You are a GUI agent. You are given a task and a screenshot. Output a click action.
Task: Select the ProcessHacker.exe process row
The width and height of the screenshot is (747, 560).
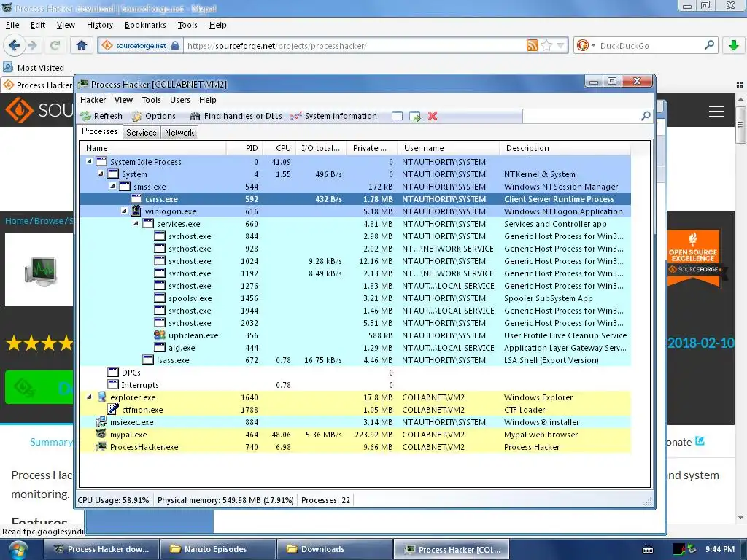[355, 447]
